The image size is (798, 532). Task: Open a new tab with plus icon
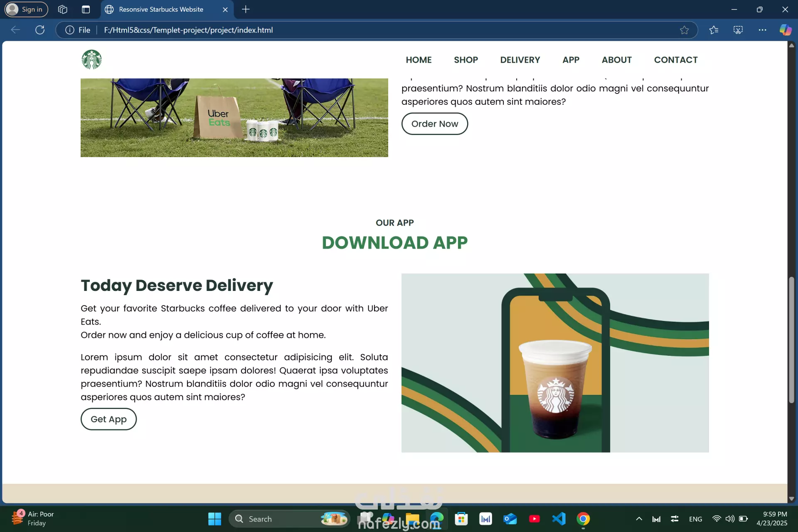click(246, 9)
